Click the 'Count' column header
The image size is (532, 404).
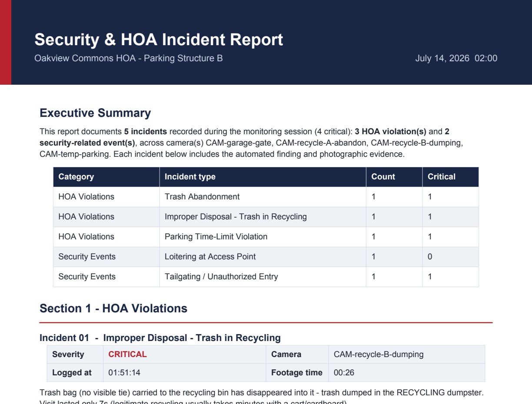[x=394, y=177]
